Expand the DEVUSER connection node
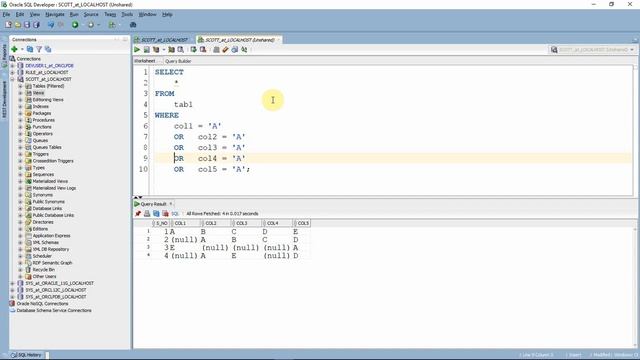 pyautogui.click(x=13, y=66)
